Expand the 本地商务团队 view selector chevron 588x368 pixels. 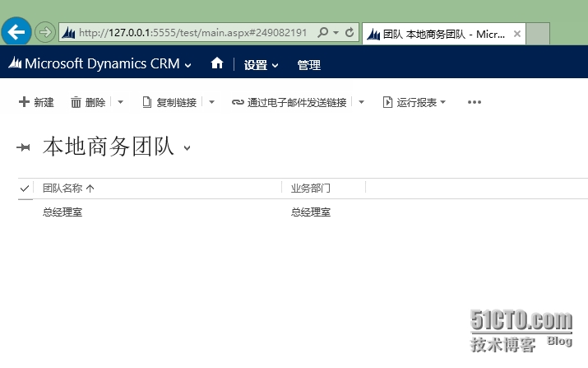coord(187,148)
